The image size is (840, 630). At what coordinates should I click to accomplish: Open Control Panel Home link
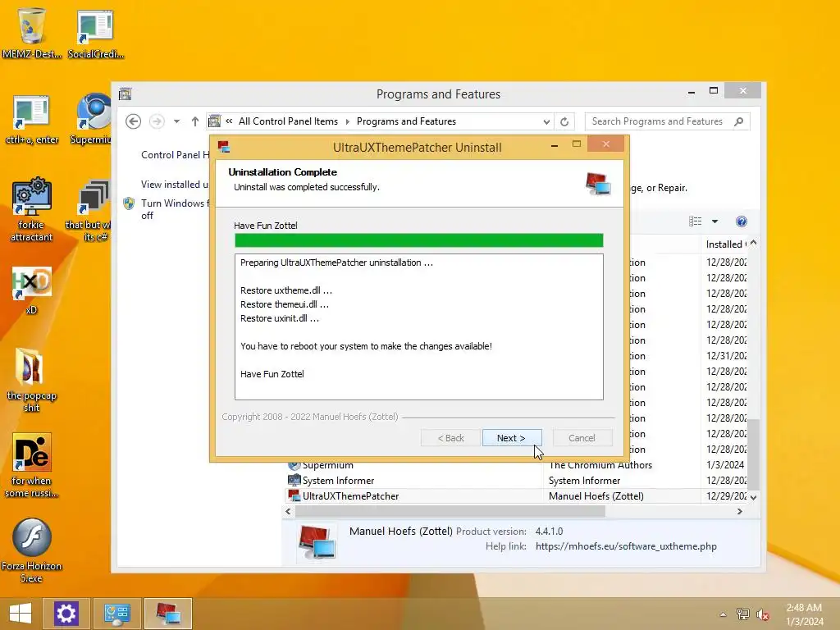pos(176,155)
